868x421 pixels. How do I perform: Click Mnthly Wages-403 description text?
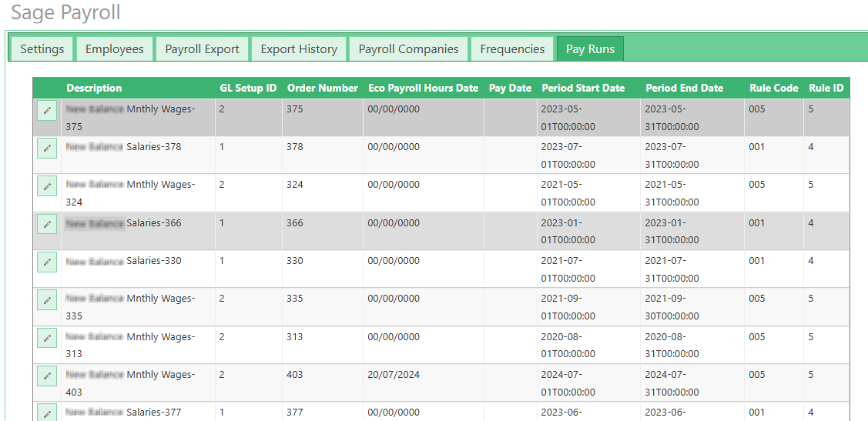click(131, 383)
